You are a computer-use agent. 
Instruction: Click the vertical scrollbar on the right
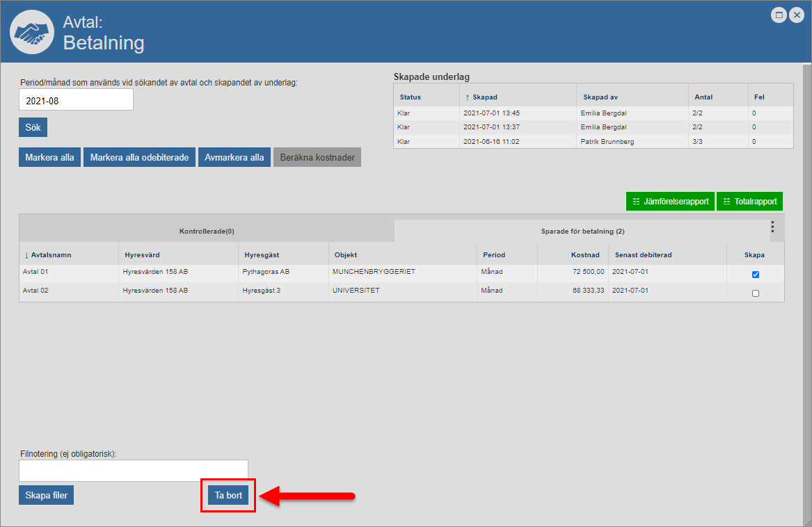point(806,278)
